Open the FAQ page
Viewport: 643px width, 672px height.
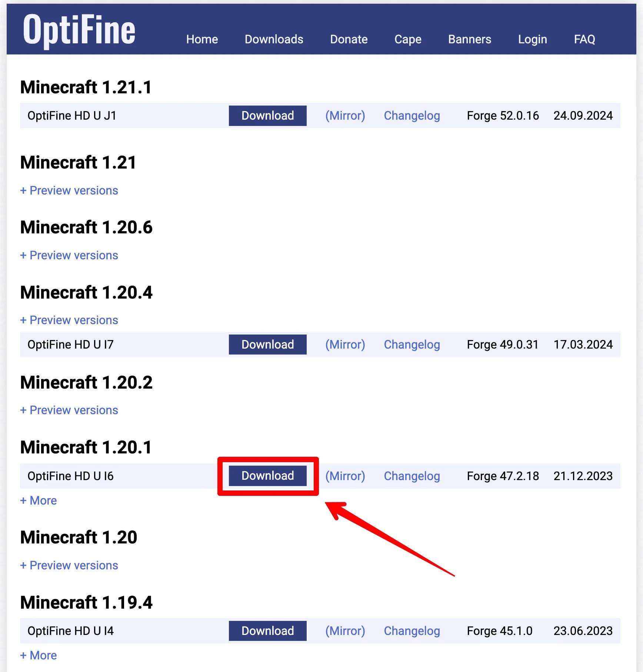point(584,39)
